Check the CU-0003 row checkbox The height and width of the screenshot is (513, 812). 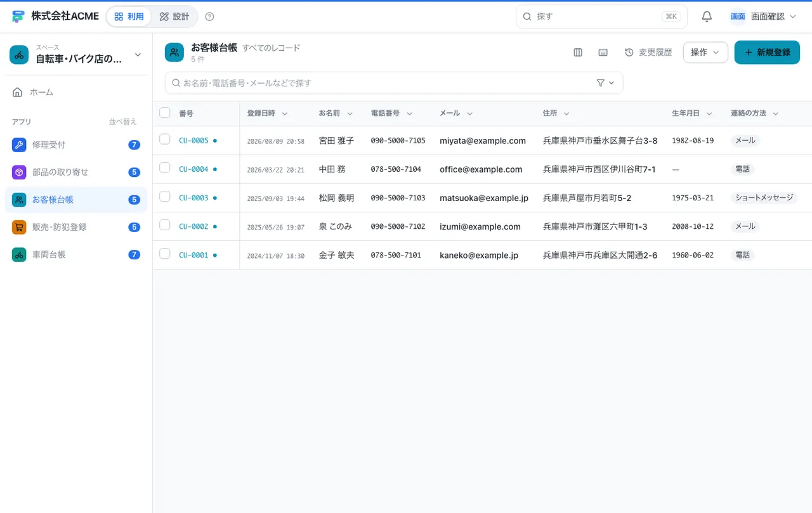coord(165,197)
